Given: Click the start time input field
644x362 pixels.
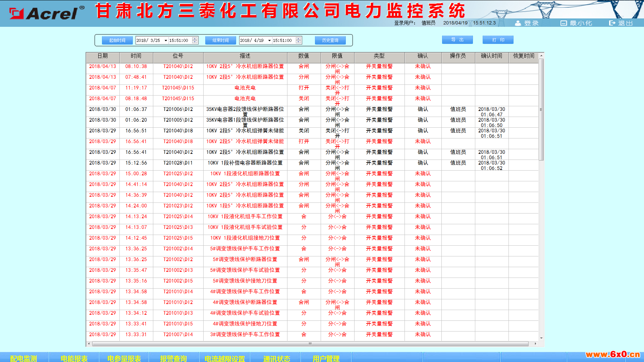Looking at the screenshot, I should click(180, 41).
